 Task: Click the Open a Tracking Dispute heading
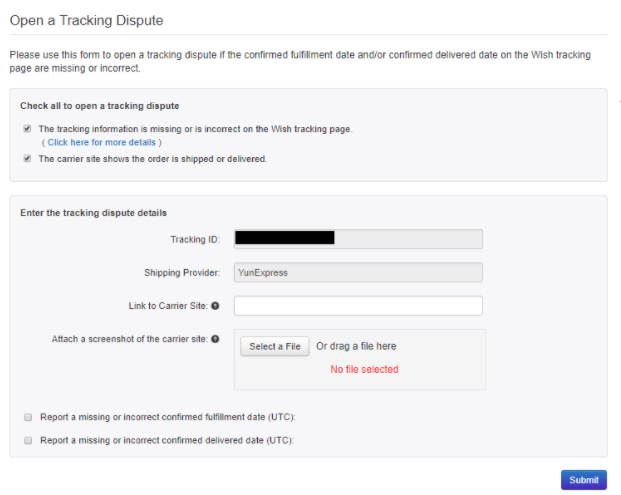(86, 20)
